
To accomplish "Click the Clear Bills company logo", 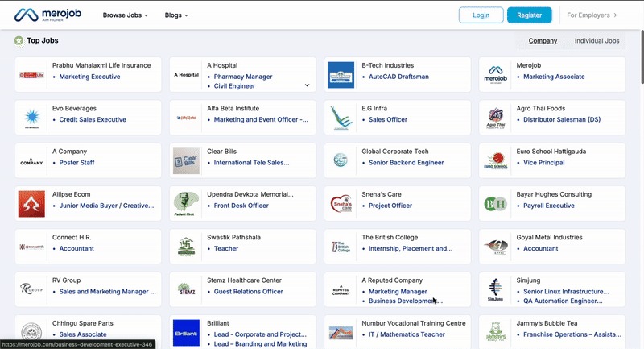I will click(x=186, y=161).
